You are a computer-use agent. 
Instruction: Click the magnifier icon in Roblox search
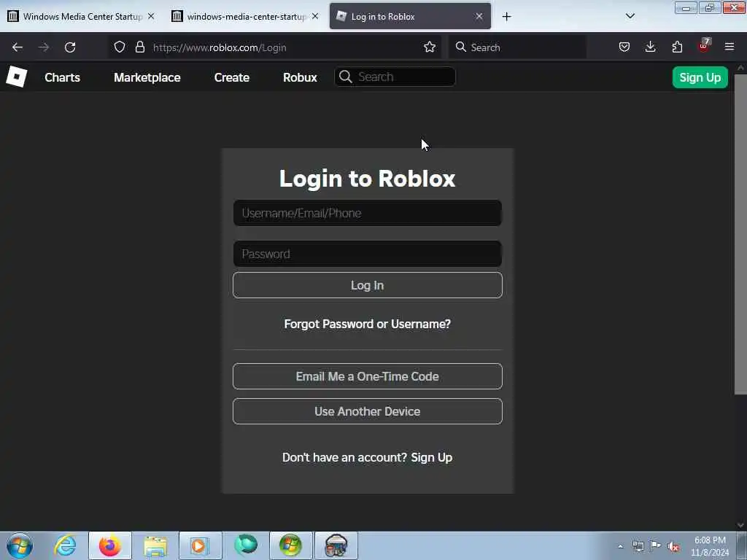(346, 77)
